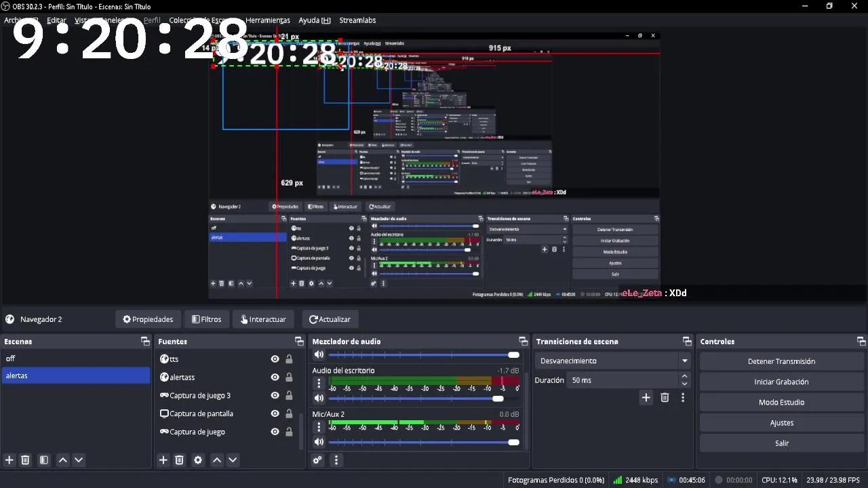
Task: Open the Streamlabs menu
Action: [357, 20]
